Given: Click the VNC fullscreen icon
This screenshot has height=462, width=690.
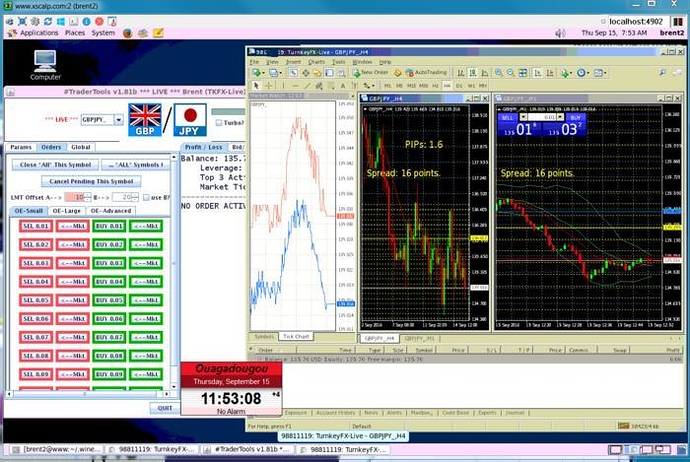Looking at the screenshot, I should tap(22, 21).
